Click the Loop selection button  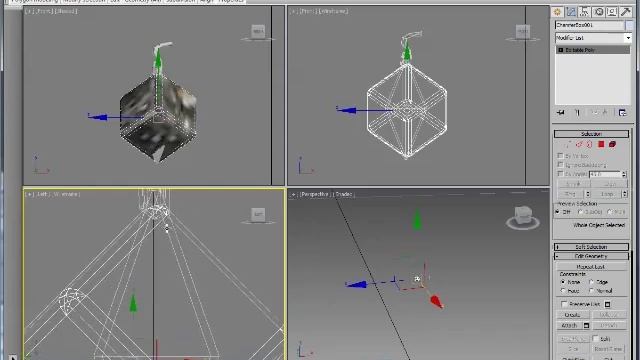607,194
